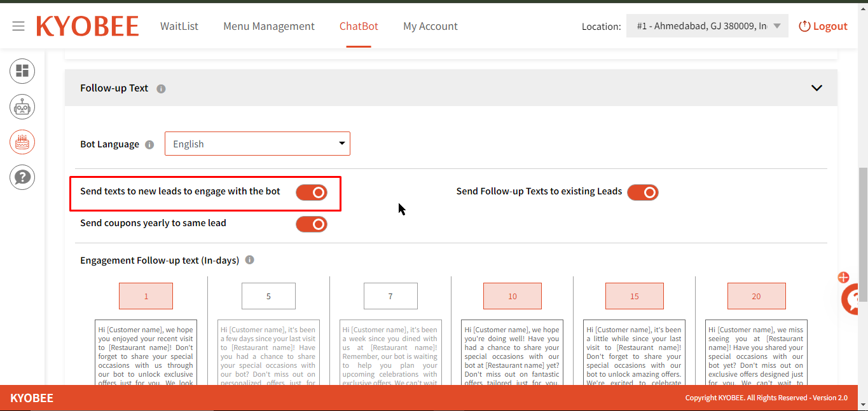Image resolution: width=868 pixels, height=411 pixels.
Task: Click the Follow-up Text heading
Action: point(114,88)
